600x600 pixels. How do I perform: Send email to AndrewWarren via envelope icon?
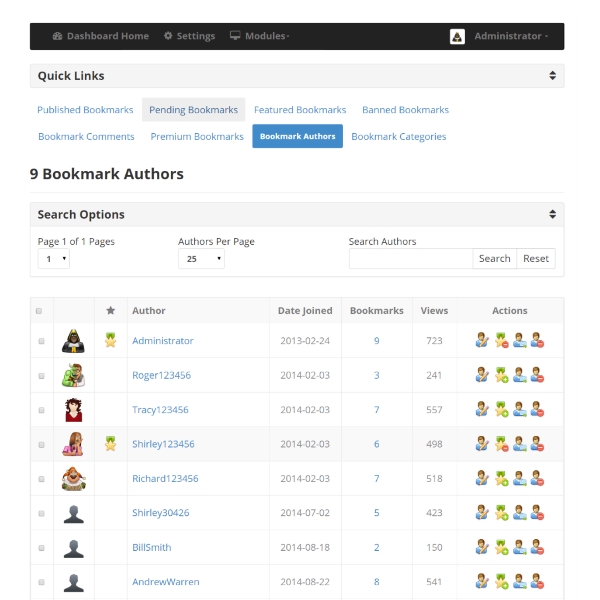click(x=519, y=581)
